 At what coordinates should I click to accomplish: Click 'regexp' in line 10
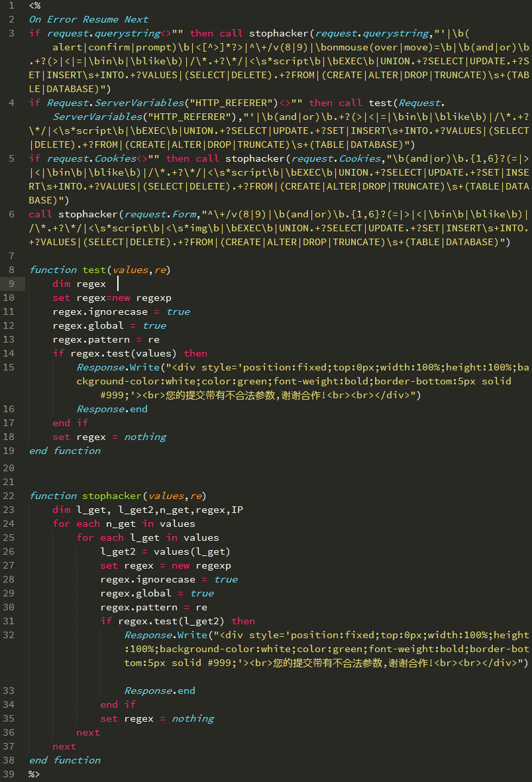click(x=153, y=298)
